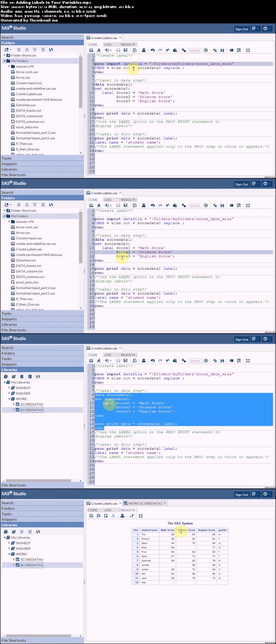Expand SCOREDATA0 in the results frame's library tree
This screenshot has width=276, height=644.
[x=14, y=560]
